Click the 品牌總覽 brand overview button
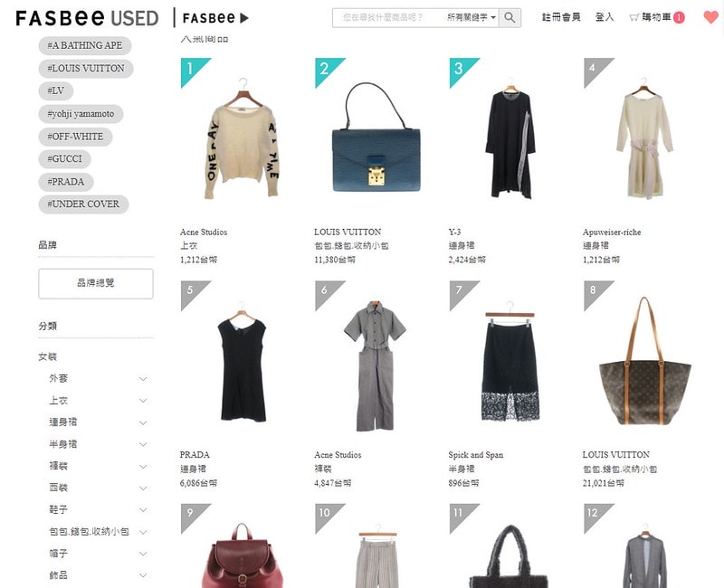The image size is (724, 588). tap(96, 283)
